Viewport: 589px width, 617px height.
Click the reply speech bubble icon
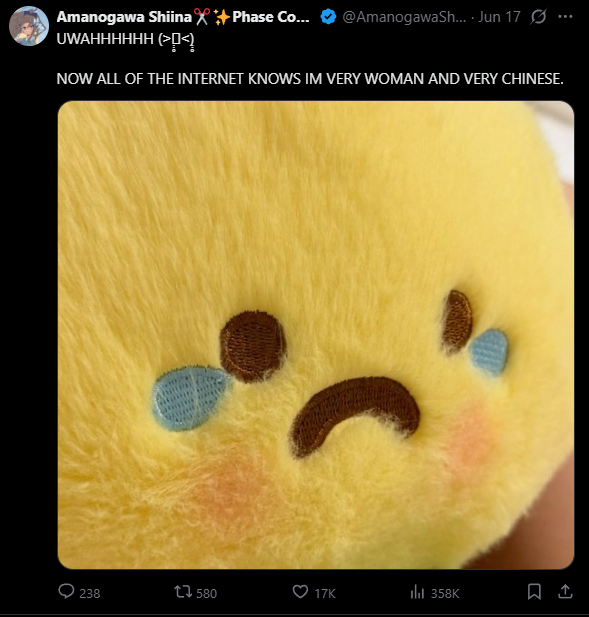pos(66,591)
